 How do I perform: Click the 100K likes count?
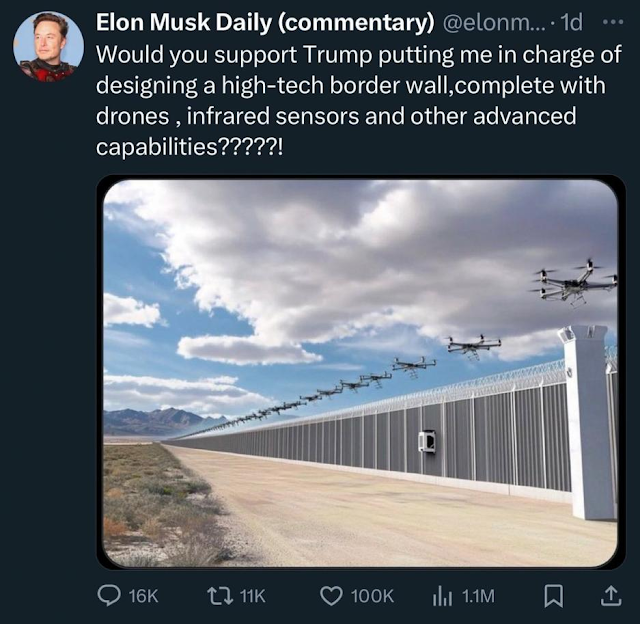coord(372,596)
